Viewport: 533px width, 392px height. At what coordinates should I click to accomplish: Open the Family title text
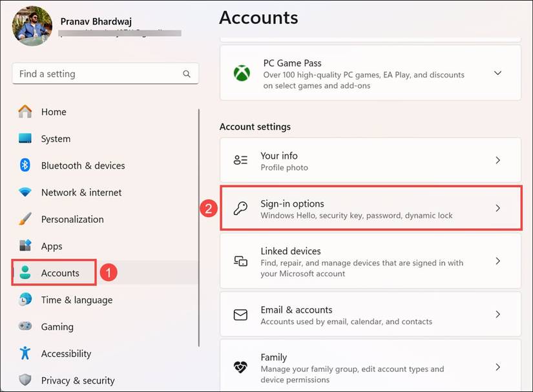[274, 357]
